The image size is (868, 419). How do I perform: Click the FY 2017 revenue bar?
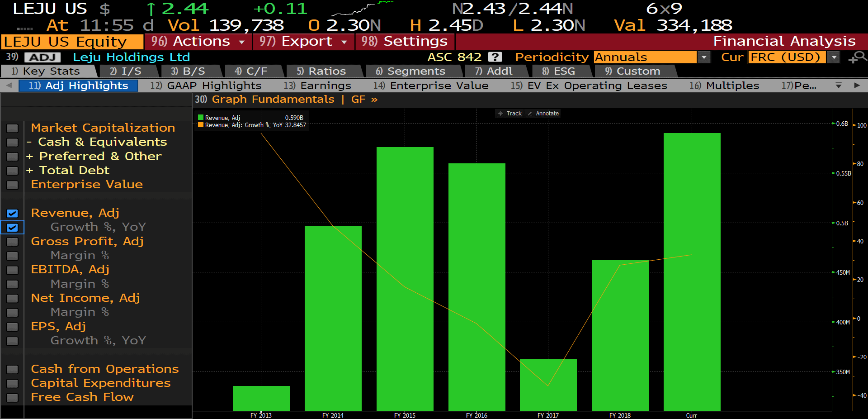click(x=548, y=385)
